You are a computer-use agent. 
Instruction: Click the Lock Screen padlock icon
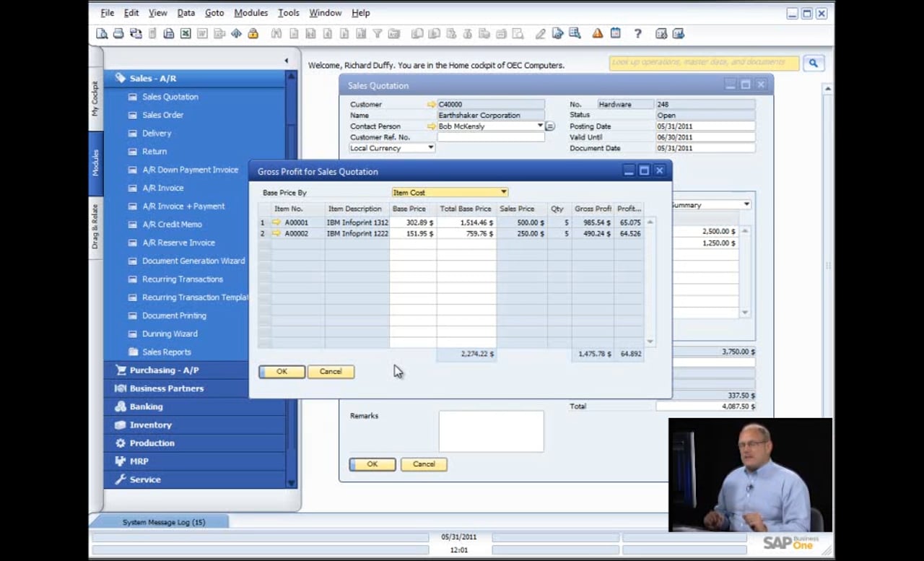coord(253,33)
